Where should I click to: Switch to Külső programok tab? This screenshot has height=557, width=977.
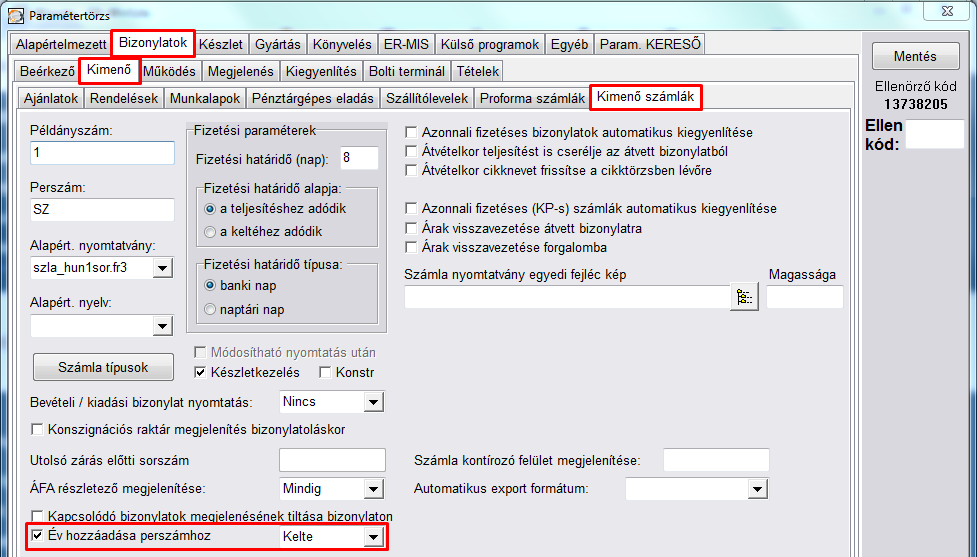click(x=490, y=45)
